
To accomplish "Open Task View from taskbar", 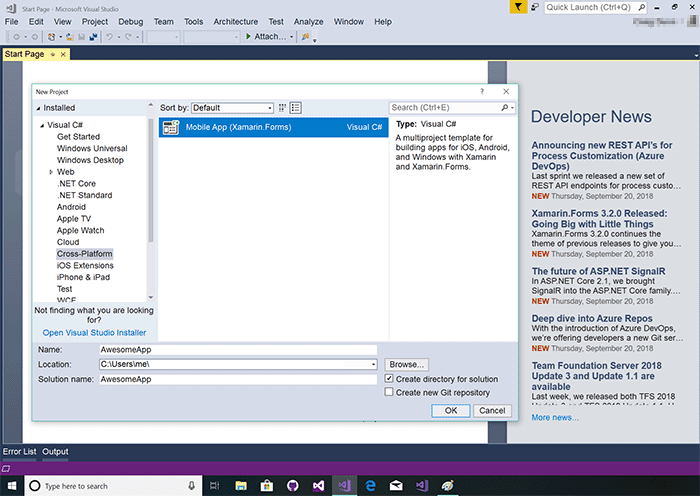I will [215, 486].
